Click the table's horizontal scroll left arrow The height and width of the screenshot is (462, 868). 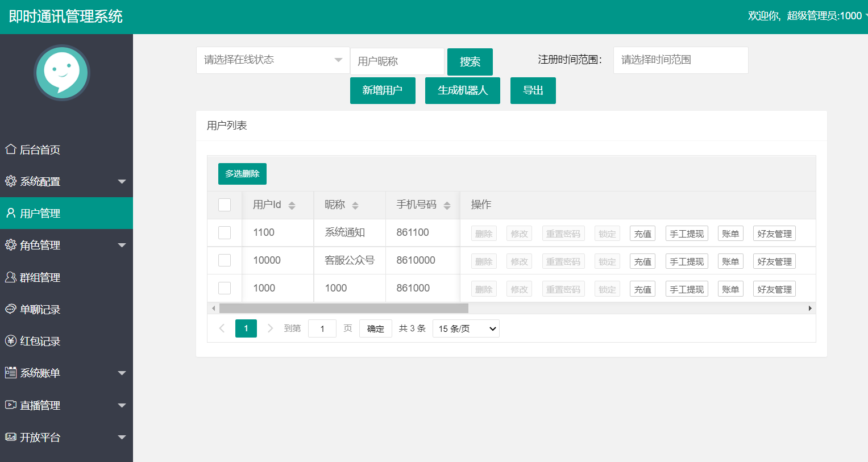tap(213, 308)
